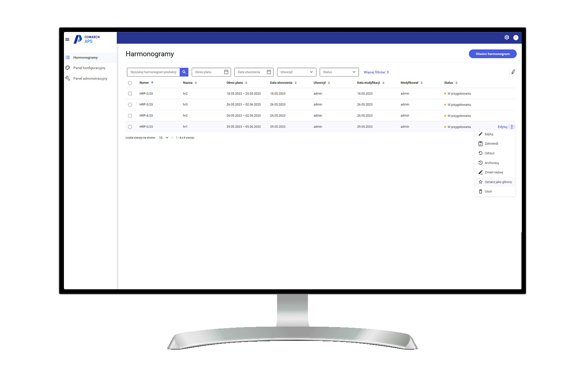Click Panel konfiguracyjny palette icon
This screenshot has height=392, width=581.
(68, 68)
